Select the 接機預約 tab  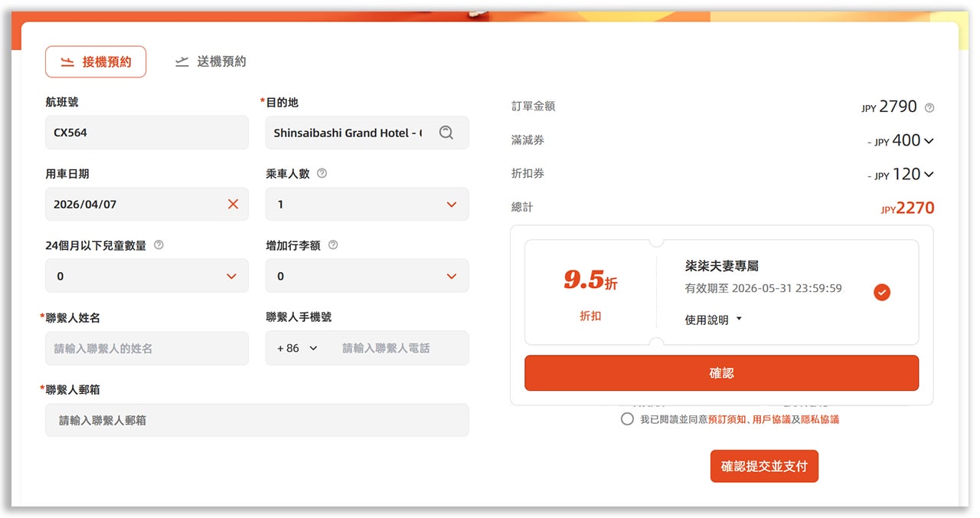point(96,62)
